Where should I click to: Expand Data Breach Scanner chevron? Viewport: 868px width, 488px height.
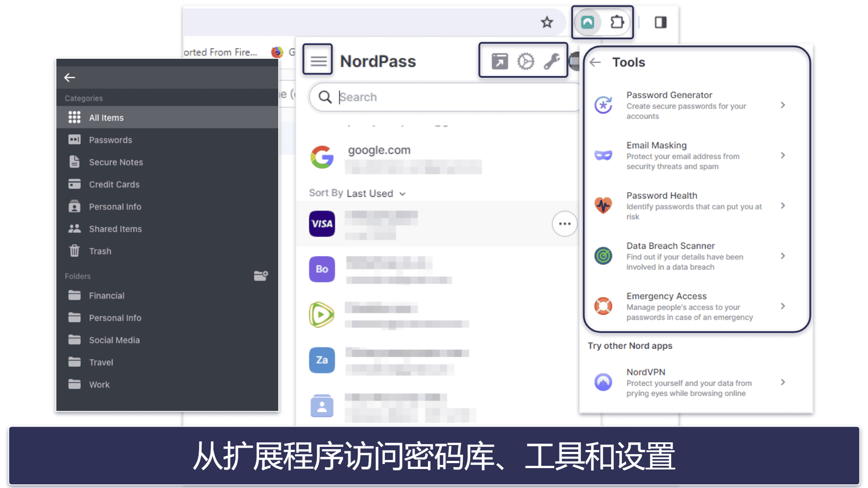pyautogui.click(x=783, y=256)
